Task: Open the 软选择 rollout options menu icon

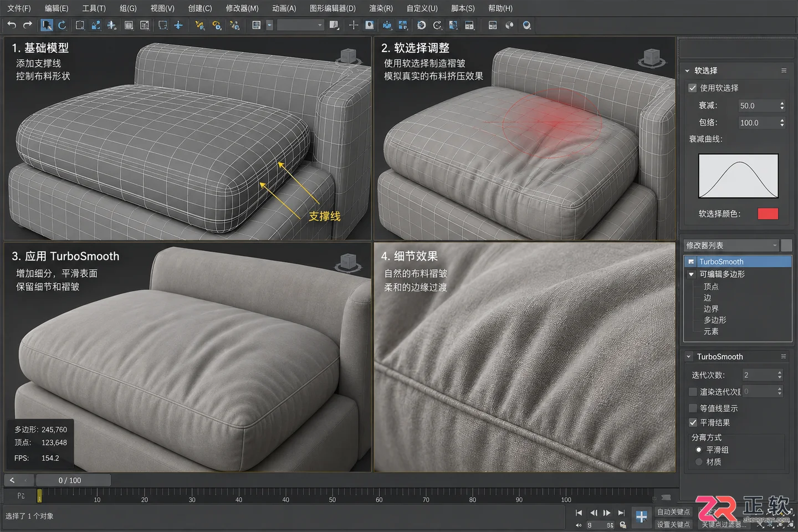Action: pyautogui.click(x=784, y=70)
